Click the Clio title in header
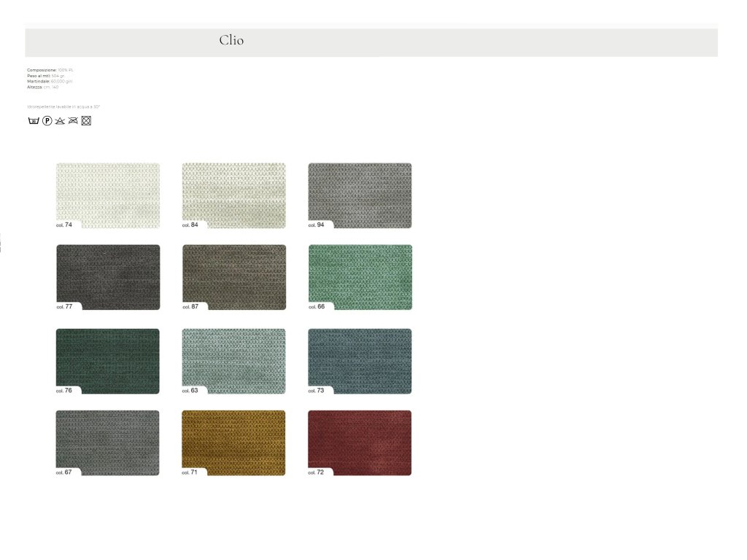747x560 pixels. (231, 41)
